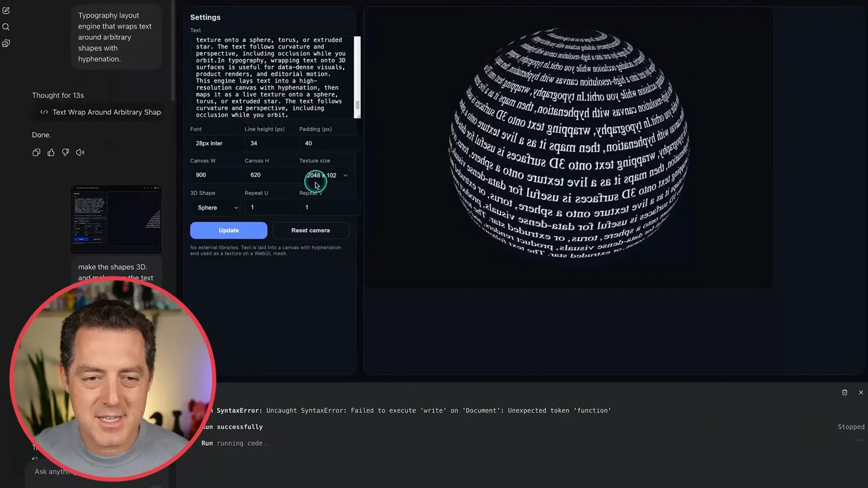This screenshot has height=488, width=868.
Task: Open the attached screenshot thumbnail in chat
Action: coord(116,219)
